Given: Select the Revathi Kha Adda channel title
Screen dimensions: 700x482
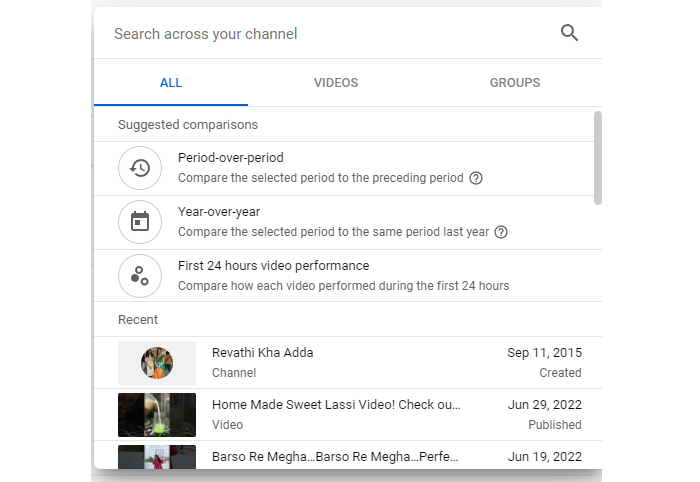Looking at the screenshot, I should tap(263, 353).
